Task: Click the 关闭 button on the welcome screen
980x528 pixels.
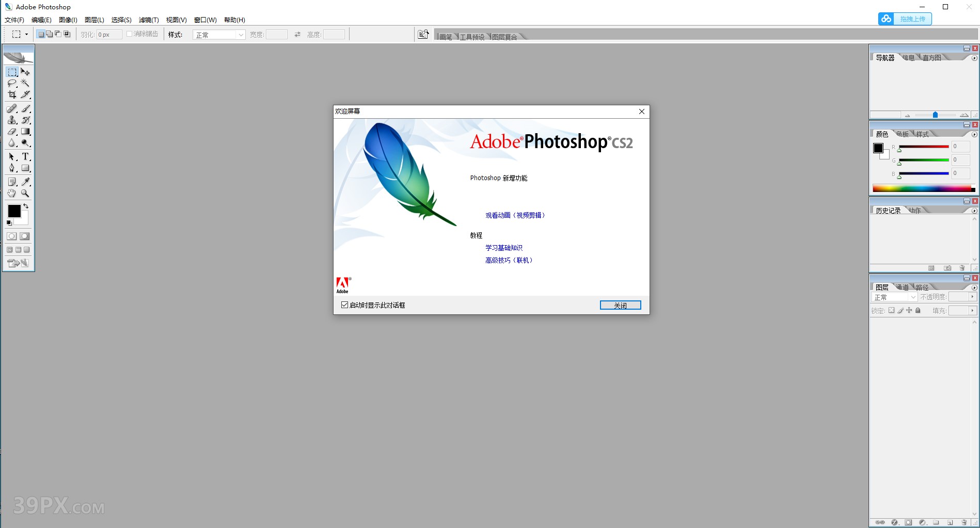Action: pos(620,305)
